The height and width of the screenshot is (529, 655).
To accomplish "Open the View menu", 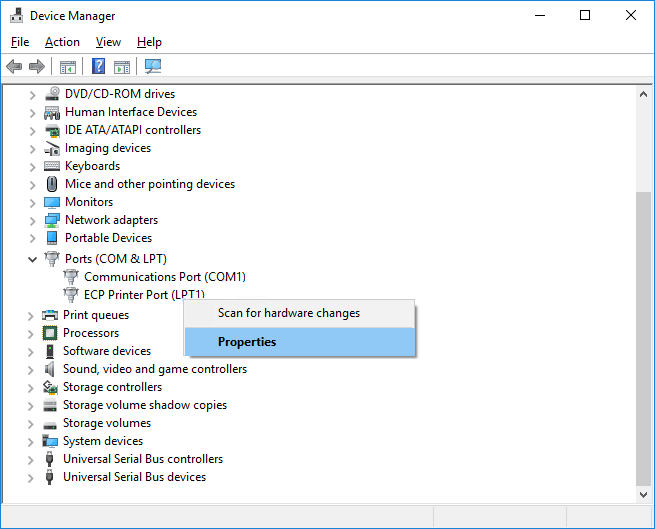I will tap(108, 42).
